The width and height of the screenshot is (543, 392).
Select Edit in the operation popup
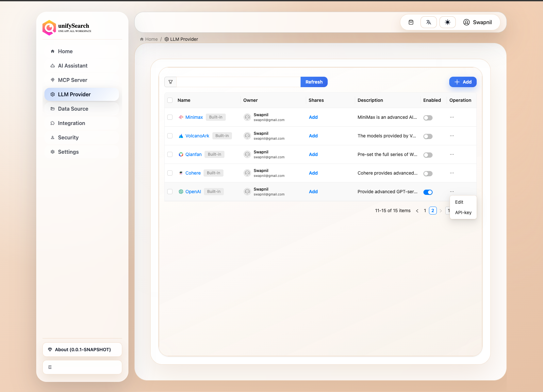click(x=459, y=202)
